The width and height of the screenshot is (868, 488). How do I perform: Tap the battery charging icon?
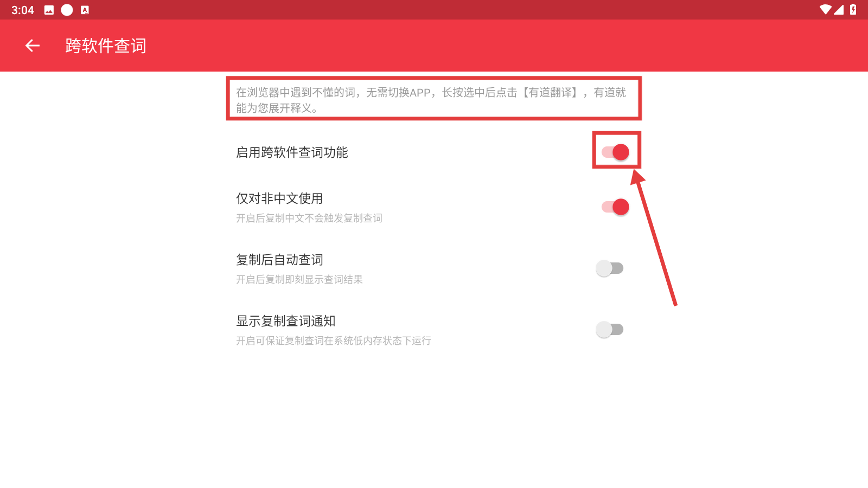pos(853,9)
